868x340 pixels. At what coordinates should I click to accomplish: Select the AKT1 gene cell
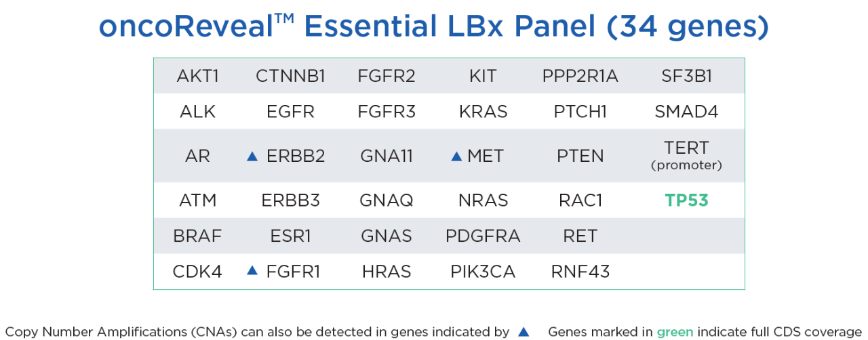(x=198, y=76)
